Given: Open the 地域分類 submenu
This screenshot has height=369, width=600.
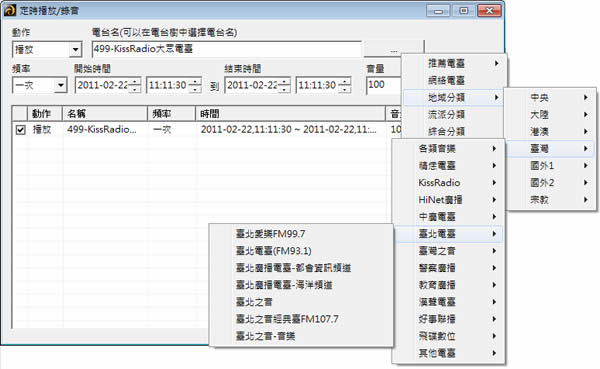Looking at the screenshot, I should tap(455, 98).
